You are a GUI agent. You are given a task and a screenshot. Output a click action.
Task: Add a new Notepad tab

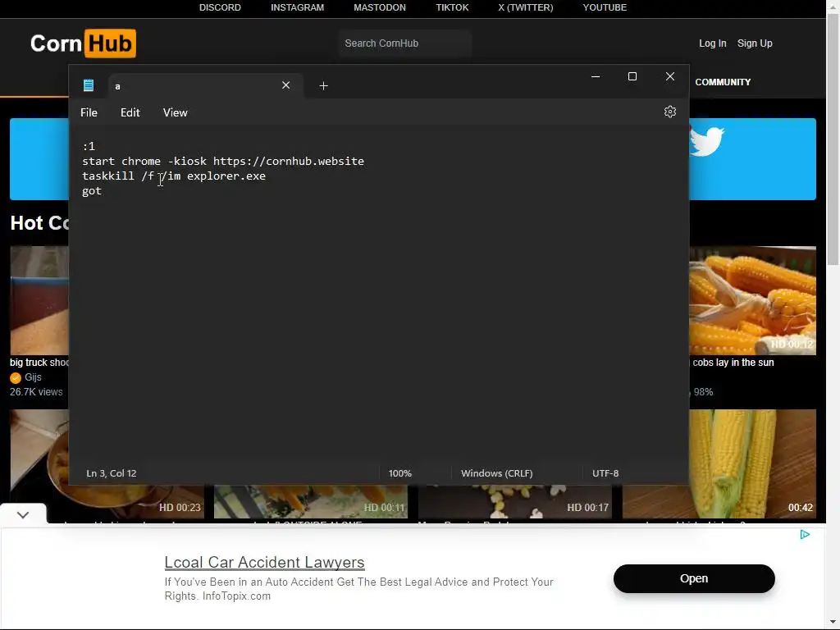tap(323, 85)
